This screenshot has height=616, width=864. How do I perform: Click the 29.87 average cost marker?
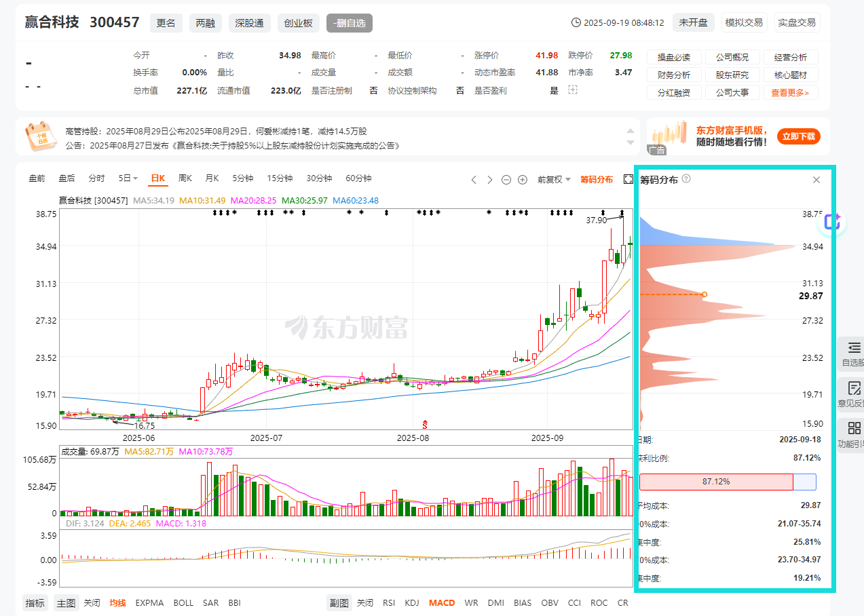pos(705,294)
